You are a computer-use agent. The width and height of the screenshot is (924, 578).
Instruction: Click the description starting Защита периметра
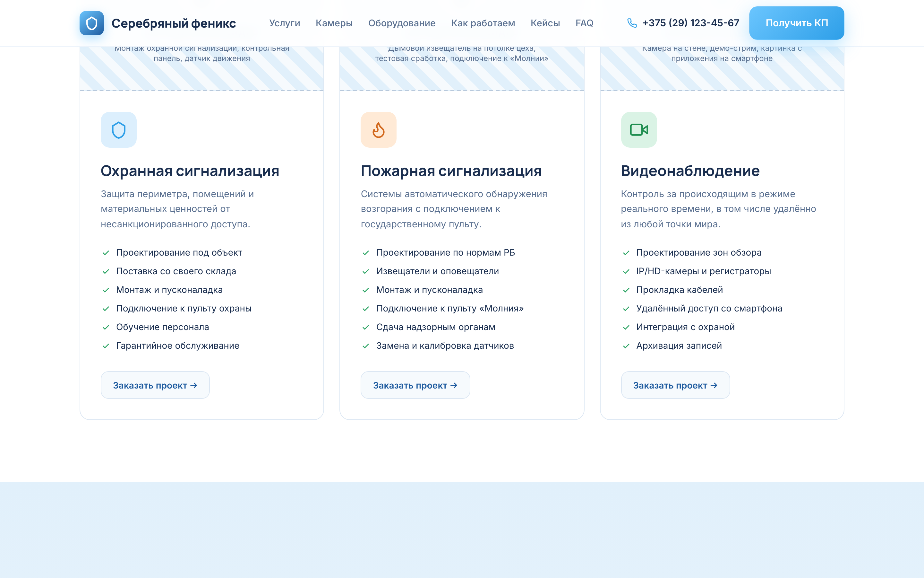(177, 209)
